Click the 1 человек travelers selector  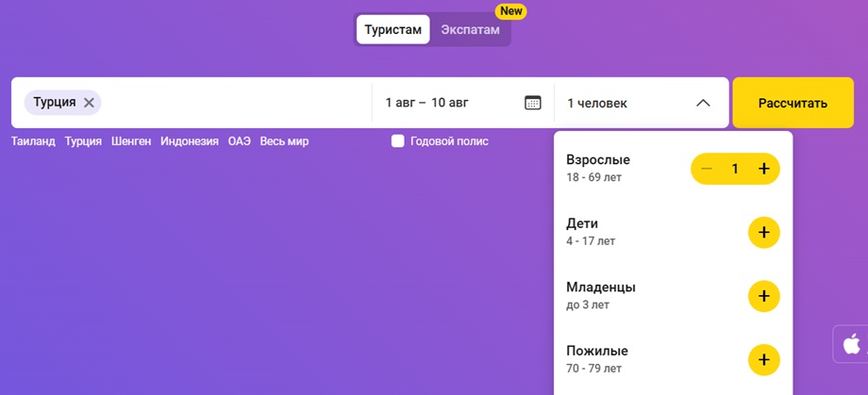coord(641,103)
